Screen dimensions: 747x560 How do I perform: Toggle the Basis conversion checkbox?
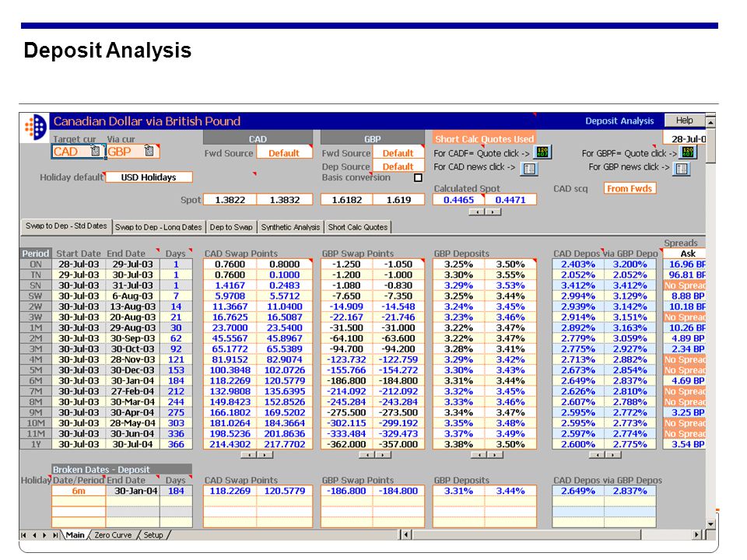coord(419,177)
